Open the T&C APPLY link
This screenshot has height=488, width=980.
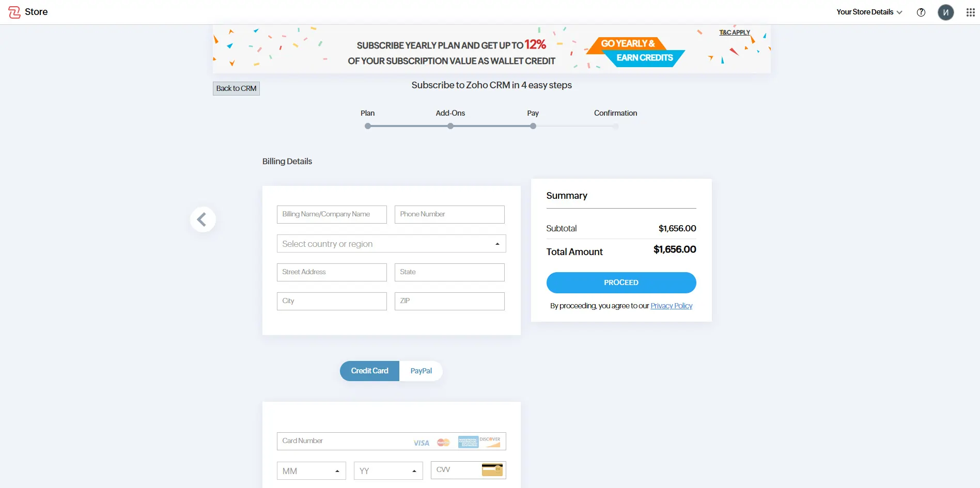(734, 33)
